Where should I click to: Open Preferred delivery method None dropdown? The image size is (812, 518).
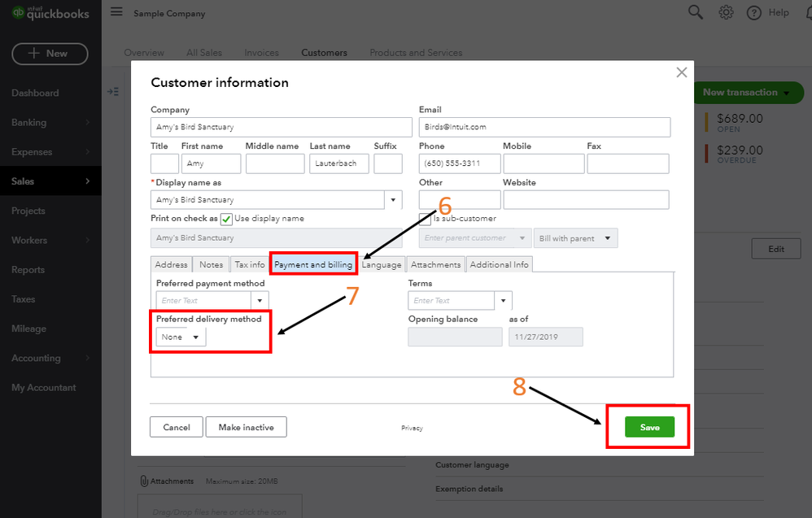(x=181, y=337)
